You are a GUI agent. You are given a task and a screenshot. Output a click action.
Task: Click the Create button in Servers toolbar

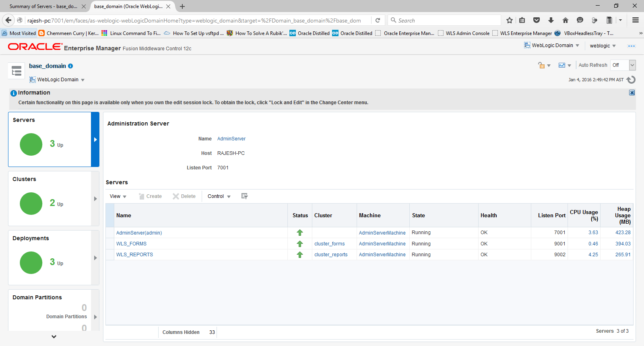150,196
